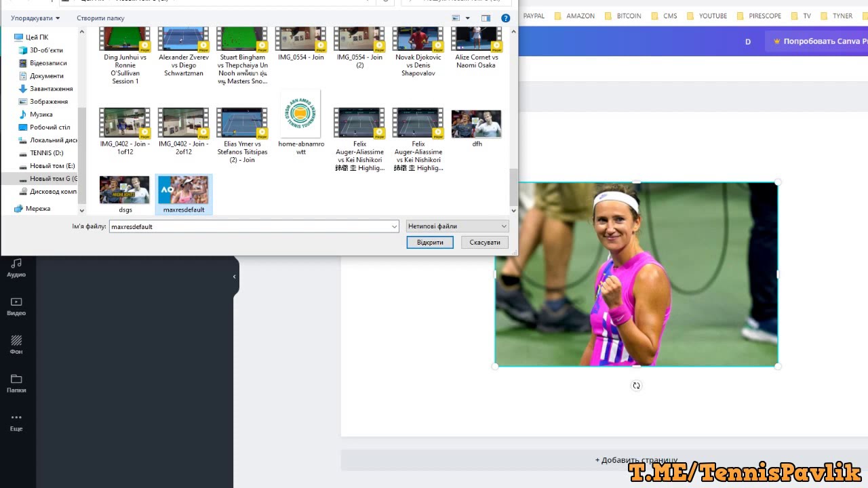868x488 pixels.
Task: Open the Нетипові файли file type dropdown
Action: (x=457, y=226)
